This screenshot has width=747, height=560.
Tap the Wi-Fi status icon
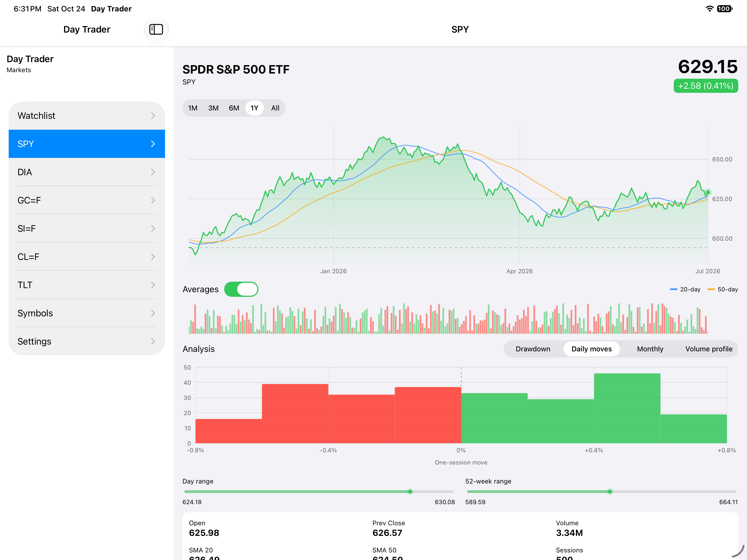coord(710,9)
